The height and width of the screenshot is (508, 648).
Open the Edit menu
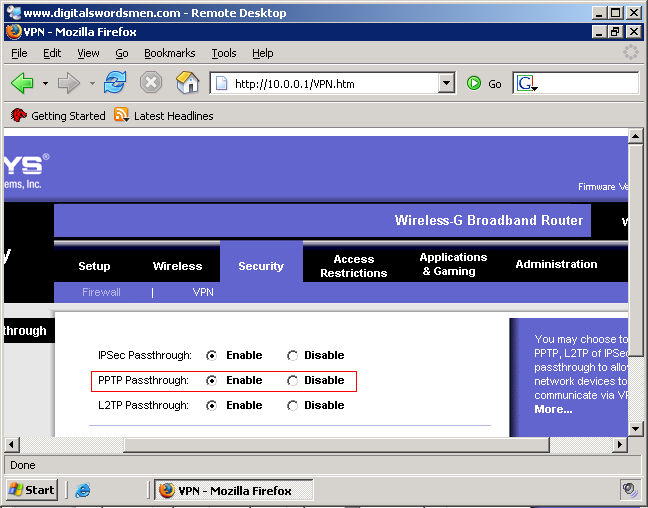[52, 53]
